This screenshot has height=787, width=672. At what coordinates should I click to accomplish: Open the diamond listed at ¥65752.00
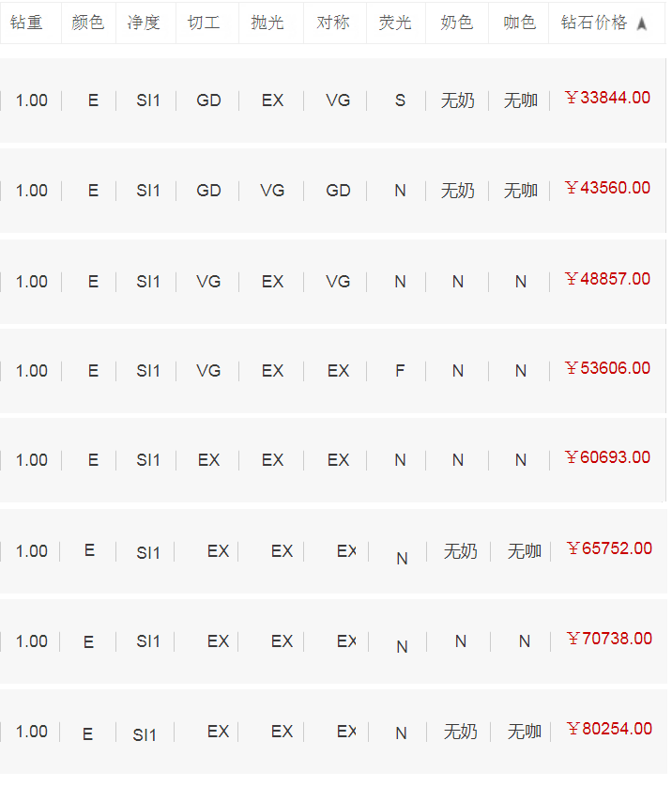tap(610, 548)
